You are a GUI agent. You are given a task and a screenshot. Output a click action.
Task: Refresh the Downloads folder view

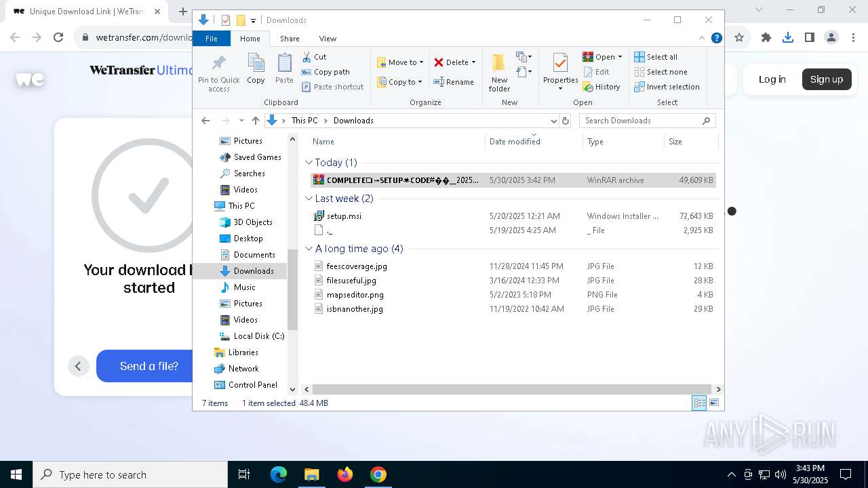(566, 121)
